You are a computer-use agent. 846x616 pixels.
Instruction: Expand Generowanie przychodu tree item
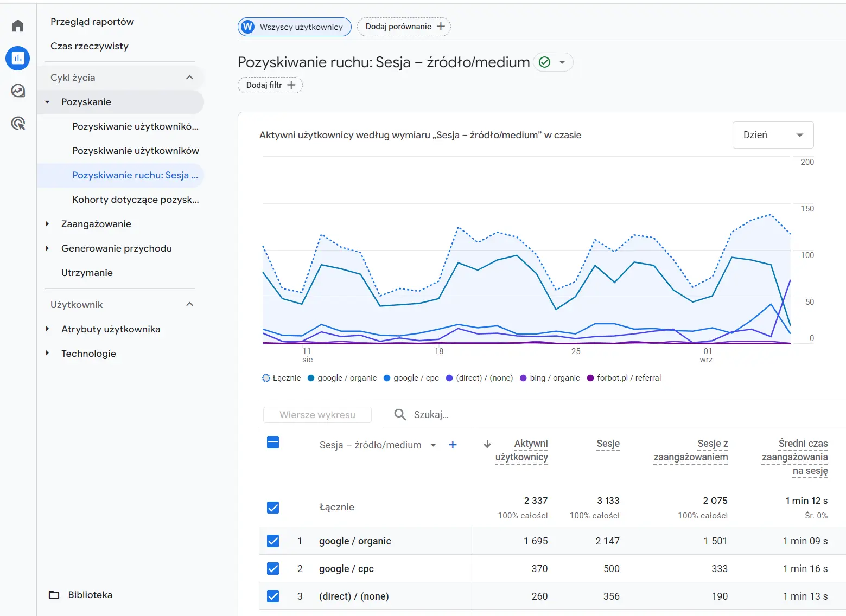(x=47, y=248)
